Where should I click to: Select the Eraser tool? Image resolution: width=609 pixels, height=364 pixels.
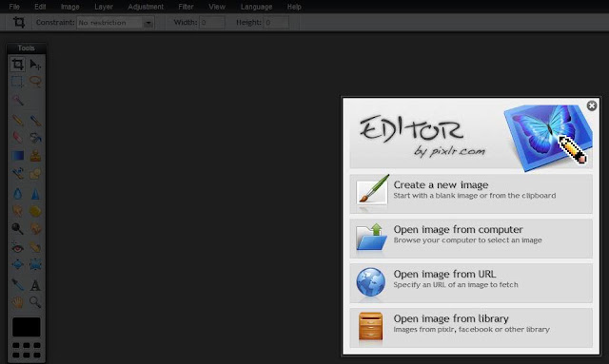(x=17, y=138)
